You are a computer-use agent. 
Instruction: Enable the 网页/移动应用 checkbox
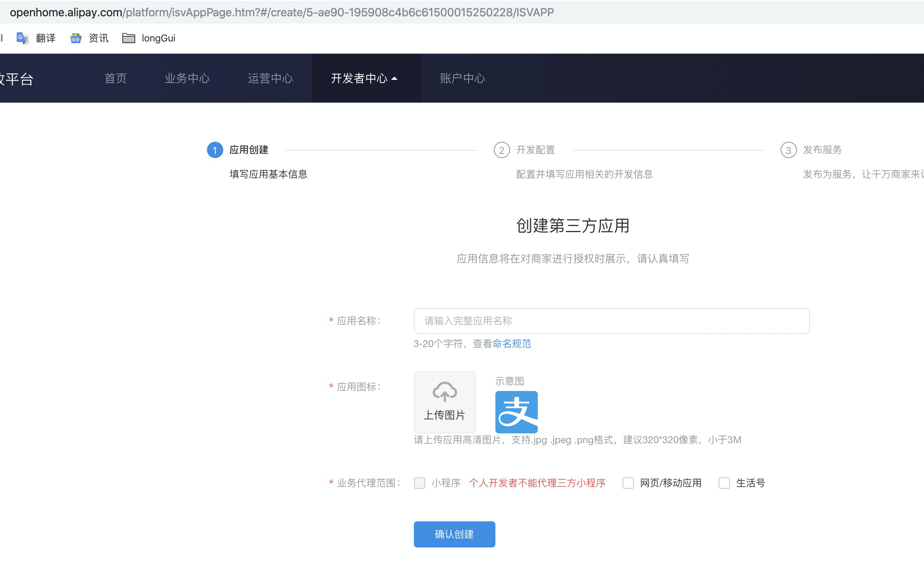click(628, 483)
